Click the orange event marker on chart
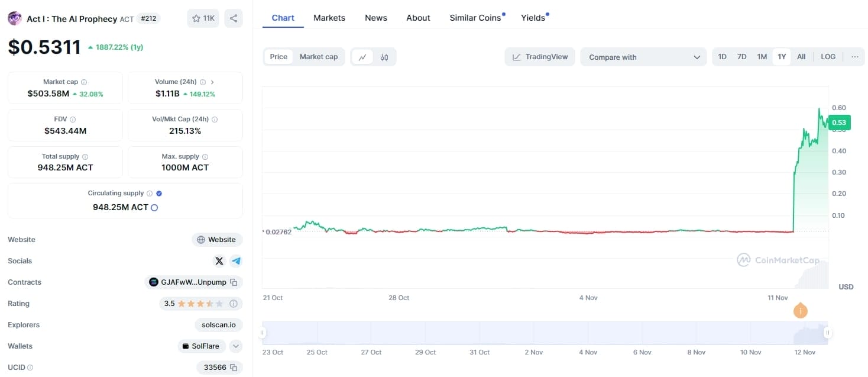 [x=800, y=310]
